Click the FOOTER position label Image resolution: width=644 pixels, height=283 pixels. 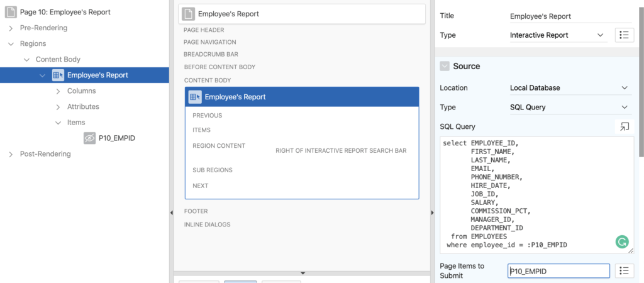(196, 211)
